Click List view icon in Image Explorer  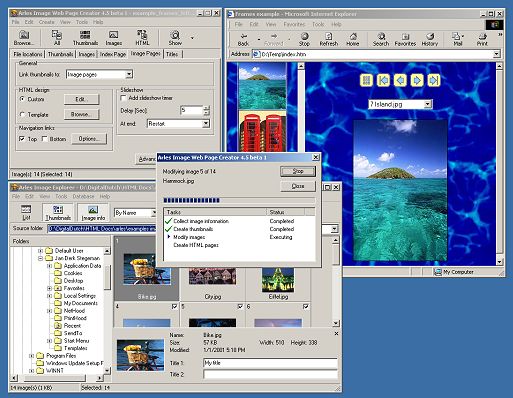26,213
